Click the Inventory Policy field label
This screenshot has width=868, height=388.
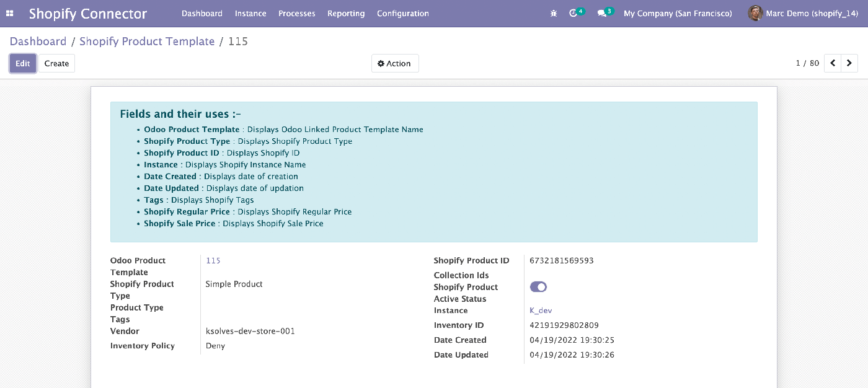click(143, 346)
